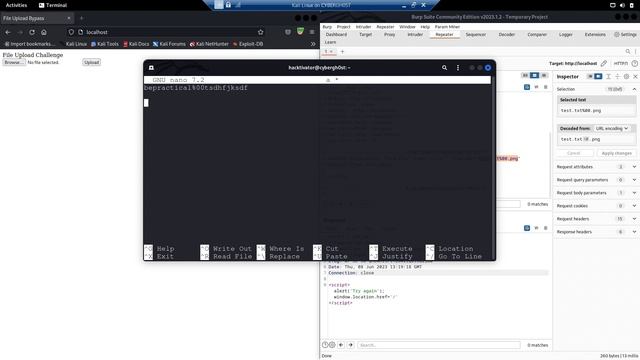Open terminal three-dot options menu
This screenshot has height=360, width=640.
click(x=458, y=68)
